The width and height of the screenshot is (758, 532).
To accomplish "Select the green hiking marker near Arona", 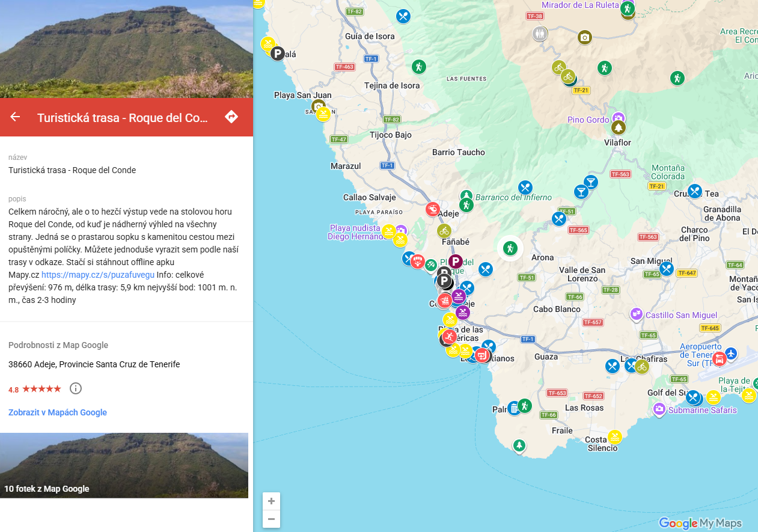I will coord(510,248).
